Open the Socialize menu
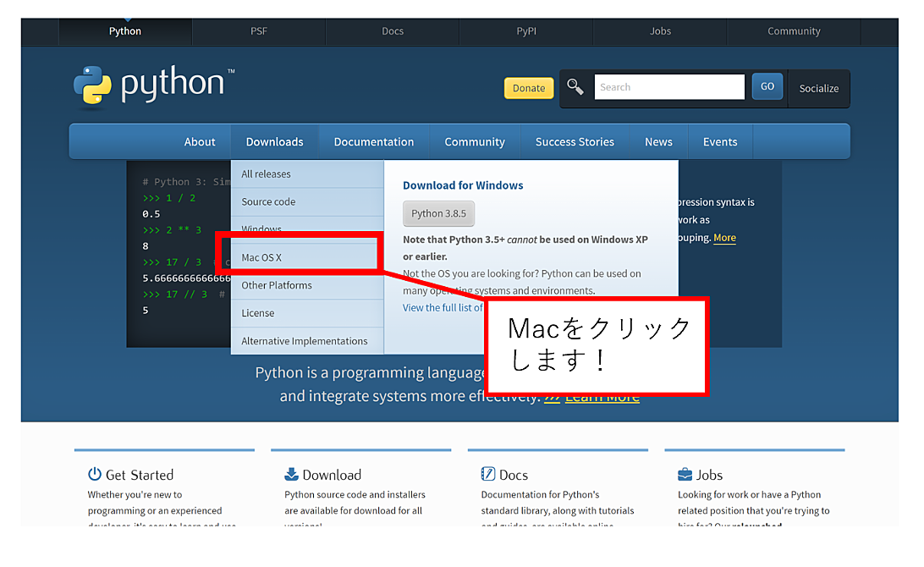Screen dimensions: 924x567 click(x=818, y=88)
